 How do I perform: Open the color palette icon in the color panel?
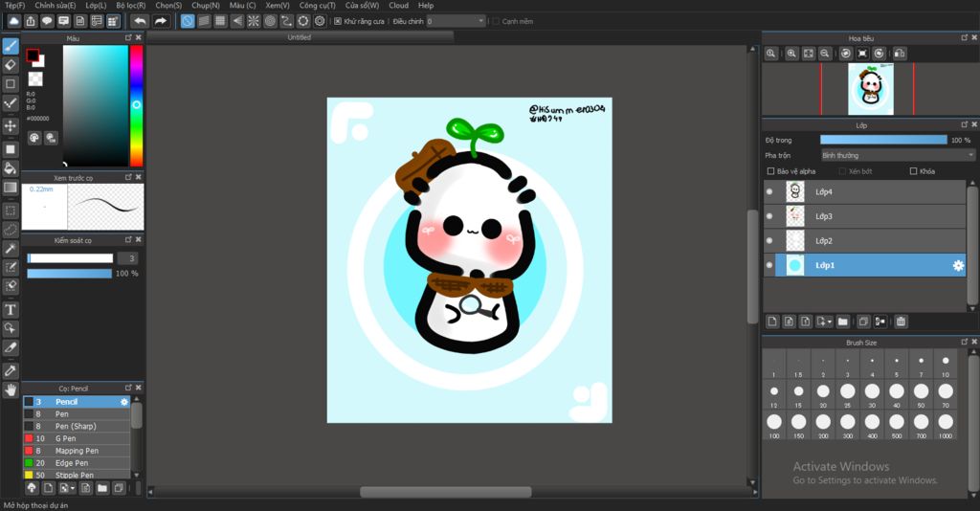pos(34,138)
